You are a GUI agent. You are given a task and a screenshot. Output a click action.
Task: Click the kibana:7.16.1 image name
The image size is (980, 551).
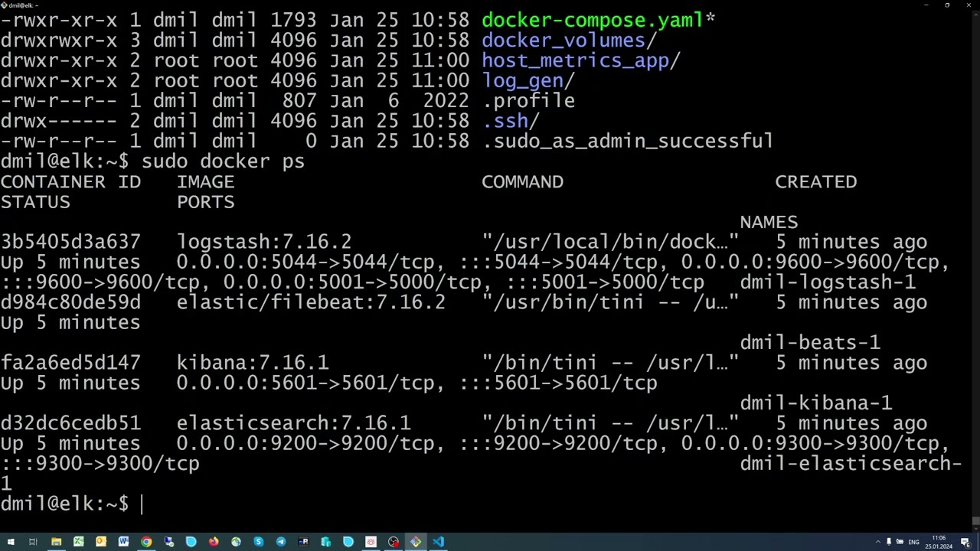tap(253, 363)
